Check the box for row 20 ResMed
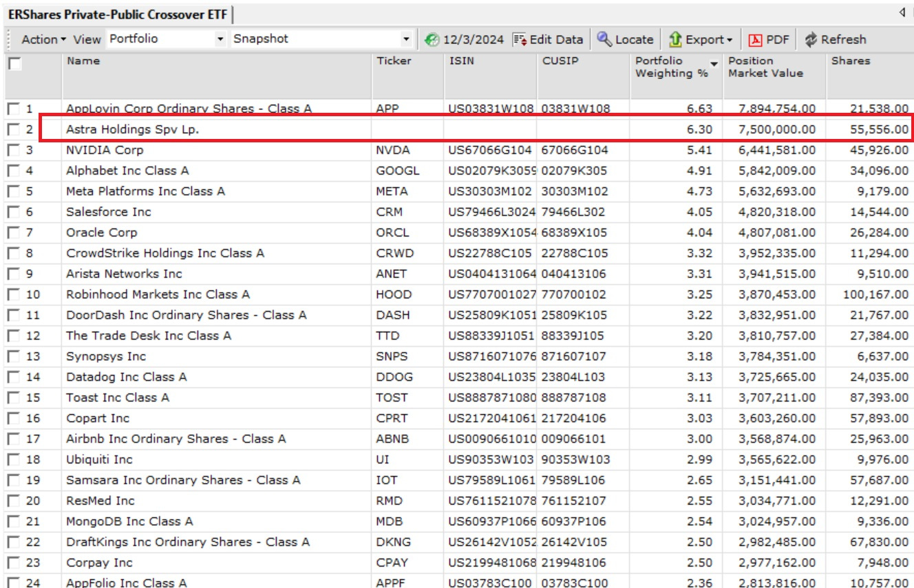 pos(14,501)
